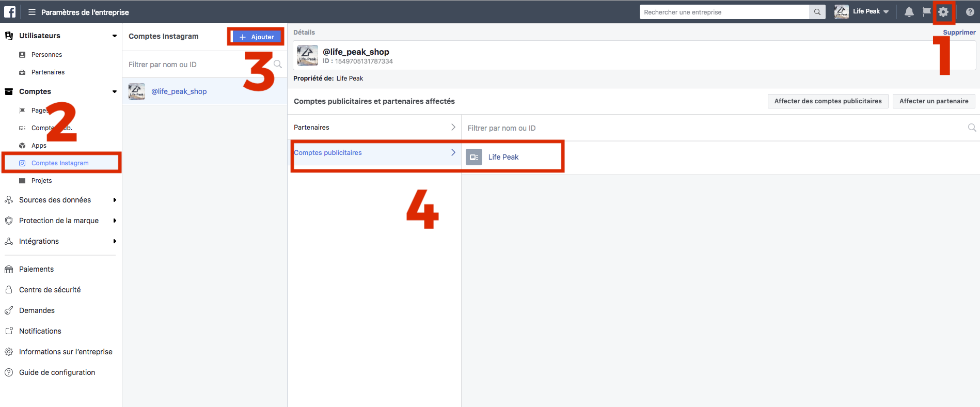The height and width of the screenshot is (407, 980).
Task: Click the Guide de configuration question icon
Action: 9,372
